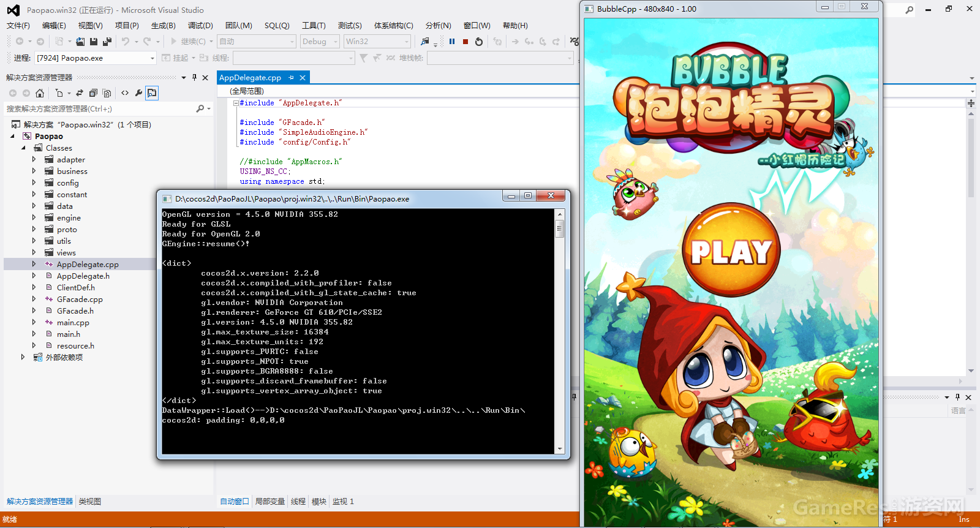
Task: Open Solution Explorer window position dropdown
Action: (x=183, y=77)
